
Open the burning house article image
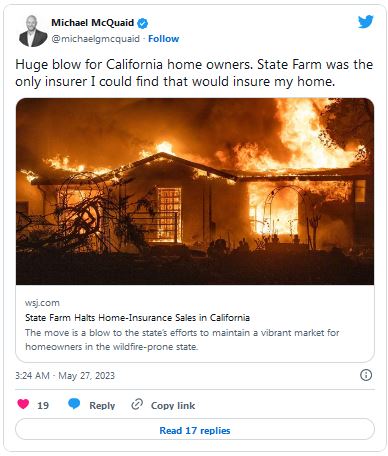tap(195, 191)
